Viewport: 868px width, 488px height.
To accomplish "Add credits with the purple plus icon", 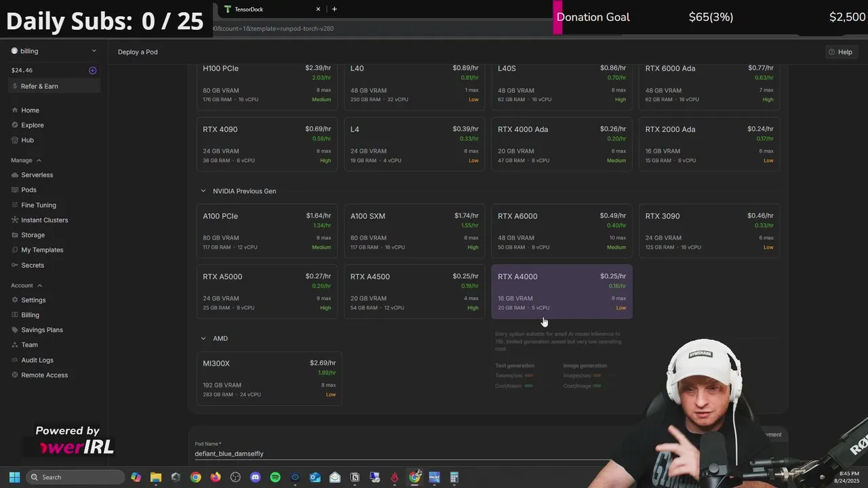I will click(93, 70).
